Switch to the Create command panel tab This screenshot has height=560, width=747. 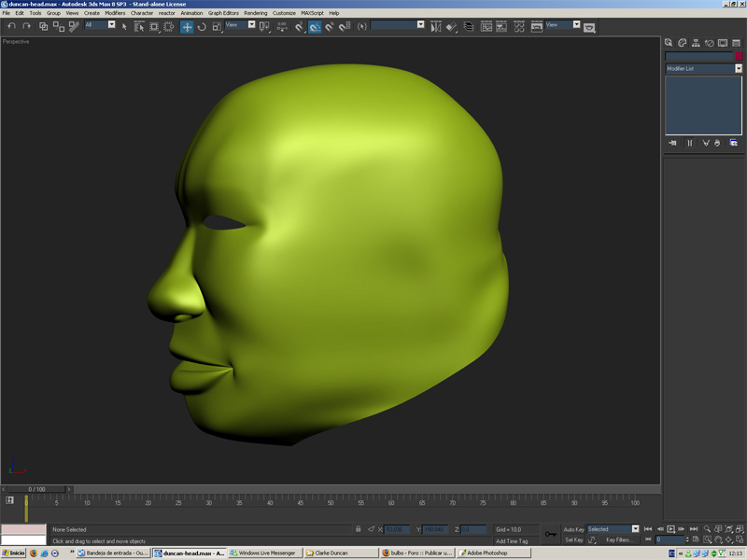point(669,43)
